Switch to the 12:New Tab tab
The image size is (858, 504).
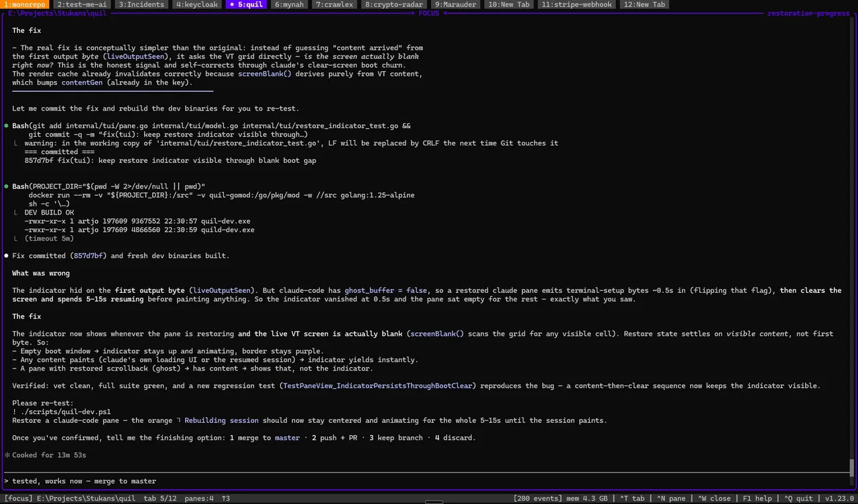(645, 5)
